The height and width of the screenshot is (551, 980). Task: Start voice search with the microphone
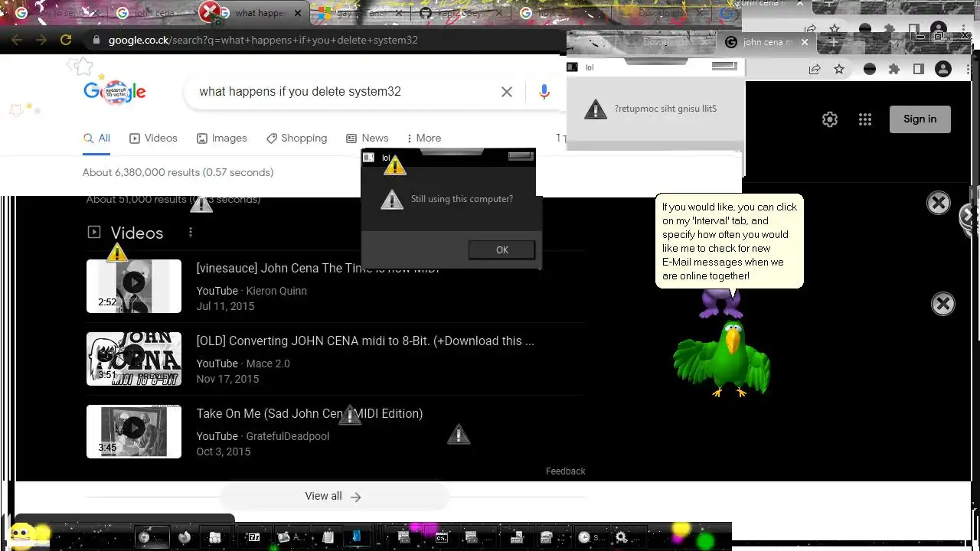pyautogui.click(x=544, y=92)
